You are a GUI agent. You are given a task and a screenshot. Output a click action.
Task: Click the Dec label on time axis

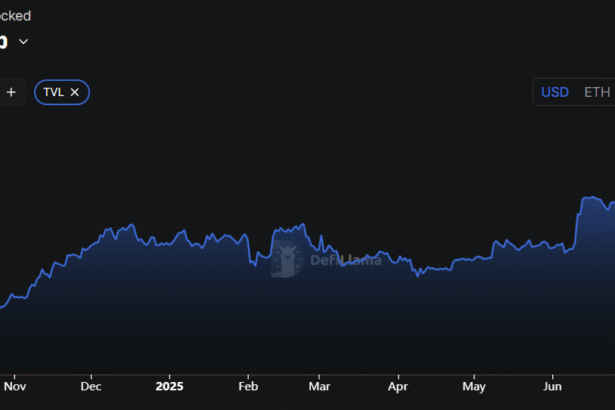click(x=91, y=386)
